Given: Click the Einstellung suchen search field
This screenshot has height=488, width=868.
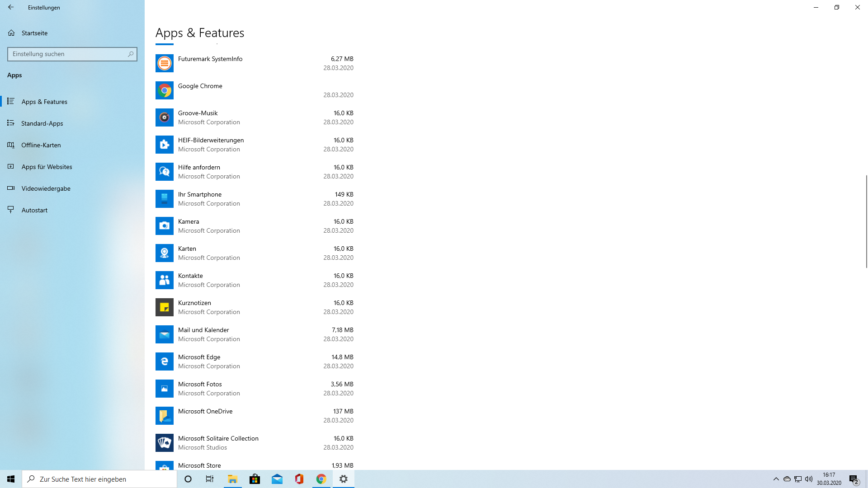Looking at the screenshot, I should tap(68, 54).
